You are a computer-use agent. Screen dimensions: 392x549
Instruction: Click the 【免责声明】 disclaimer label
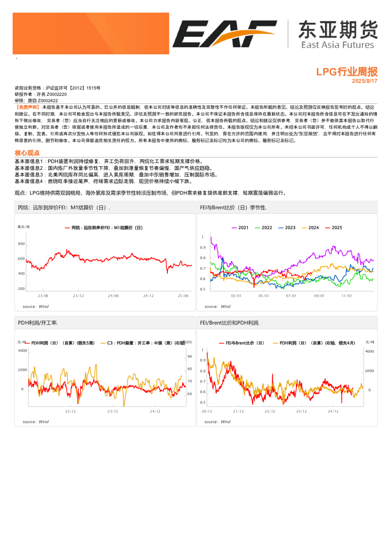(x=27, y=107)
